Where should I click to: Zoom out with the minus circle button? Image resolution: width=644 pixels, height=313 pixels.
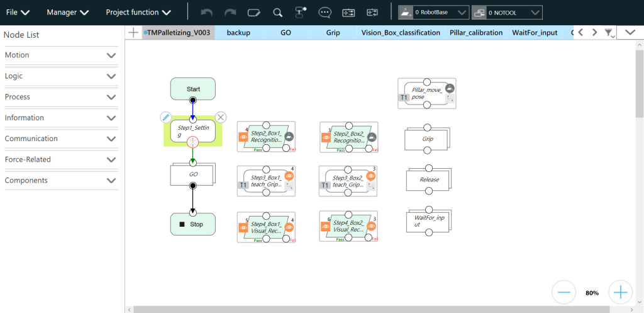coord(563,292)
